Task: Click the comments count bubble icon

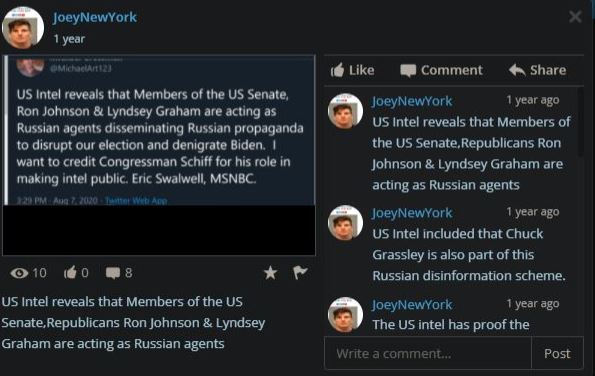Action: click(113, 273)
